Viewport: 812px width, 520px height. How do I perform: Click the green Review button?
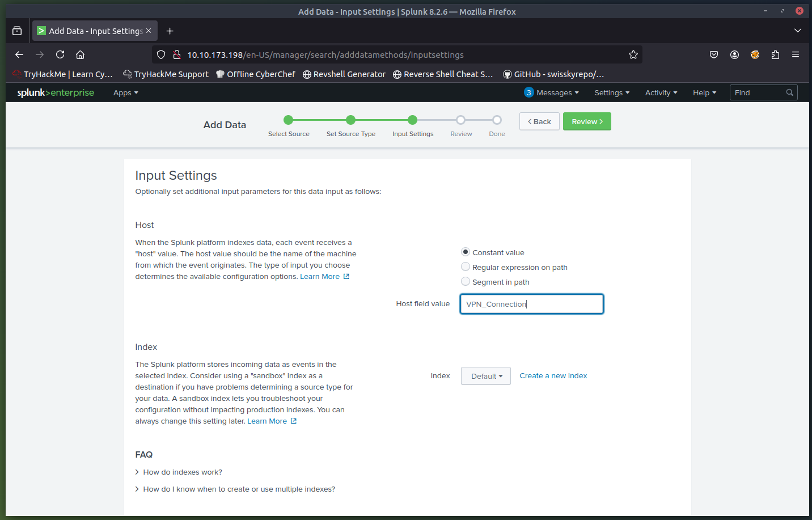point(587,121)
